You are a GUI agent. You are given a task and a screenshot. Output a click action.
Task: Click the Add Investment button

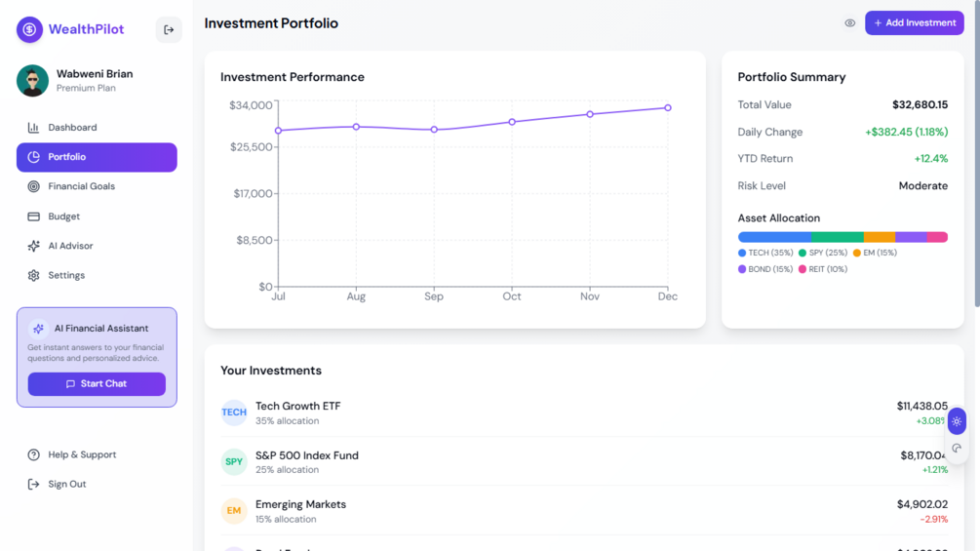tap(914, 22)
